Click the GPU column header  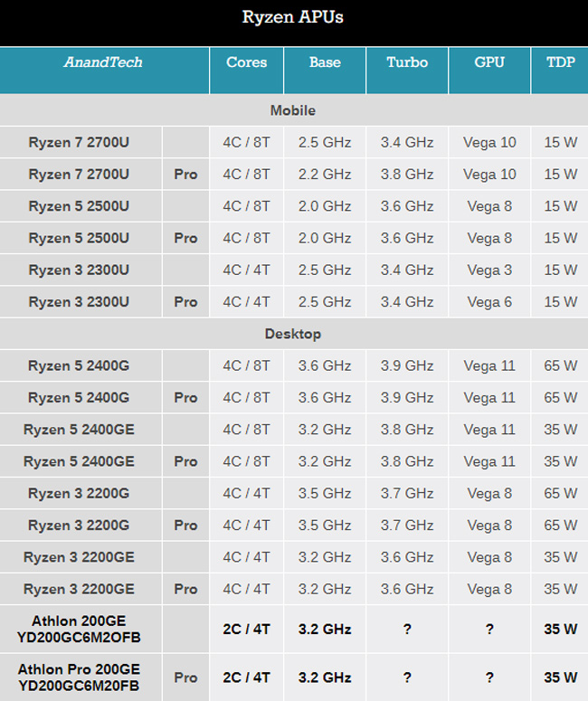[489, 62]
